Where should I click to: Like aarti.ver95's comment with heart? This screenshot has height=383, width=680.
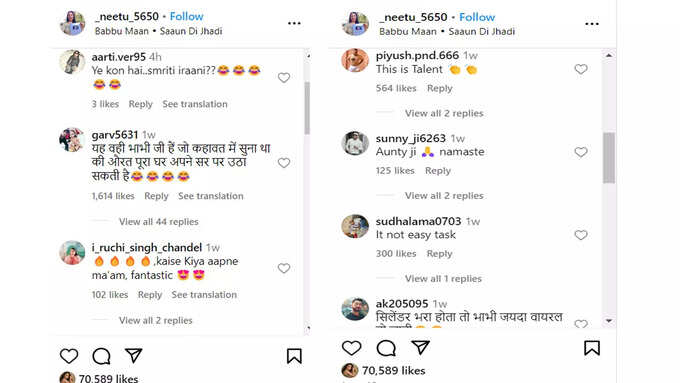(284, 78)
